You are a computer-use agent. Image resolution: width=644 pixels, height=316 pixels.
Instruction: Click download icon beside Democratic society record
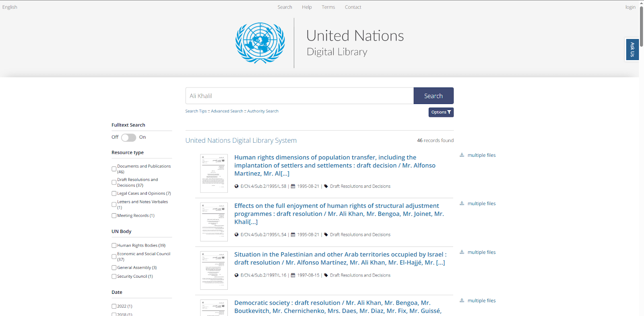tap(462, 301)
